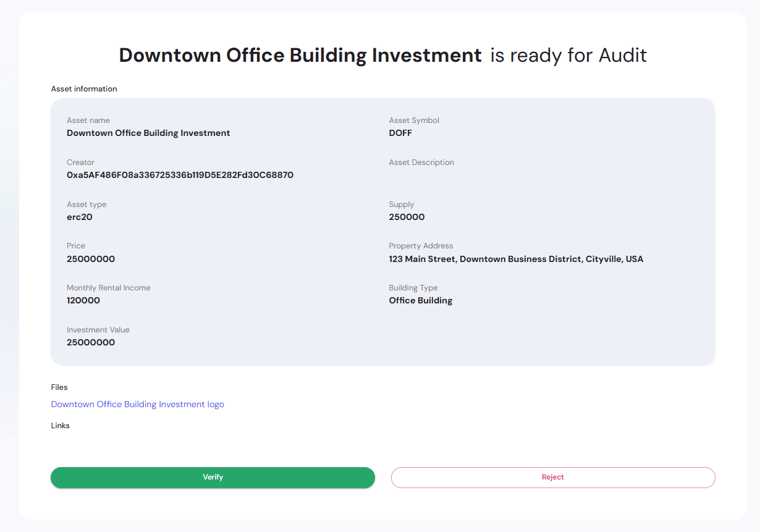Click the Office Building type value

click(x=420, y=301)
